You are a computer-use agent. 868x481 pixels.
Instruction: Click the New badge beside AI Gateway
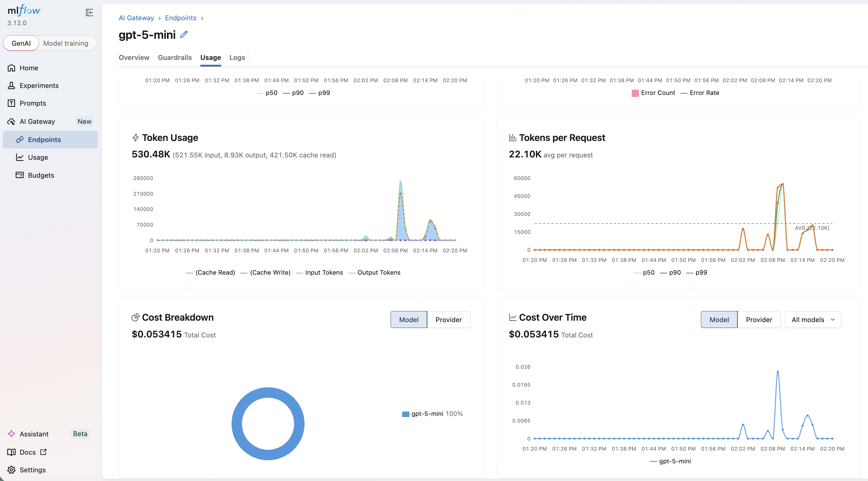84,122
